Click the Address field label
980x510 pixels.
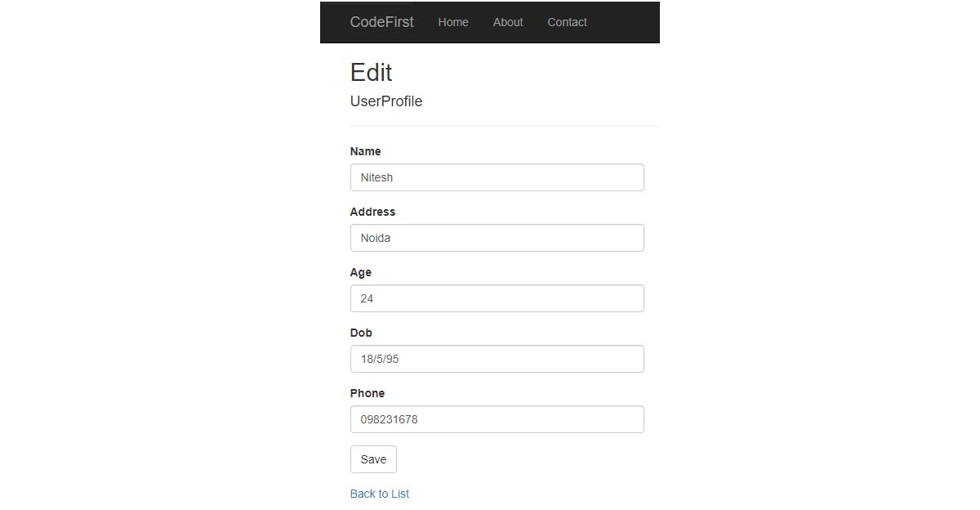point(372,212)
